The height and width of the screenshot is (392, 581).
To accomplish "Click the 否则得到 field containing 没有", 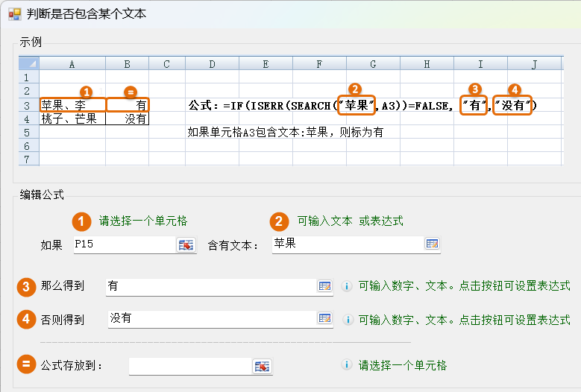I will tap(210, 318).
